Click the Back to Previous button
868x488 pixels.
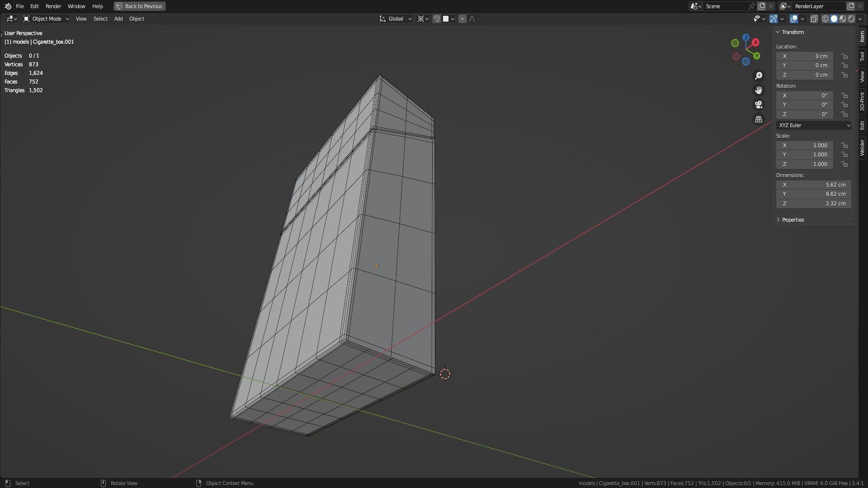pyautogui.click(x=139, y=6)
